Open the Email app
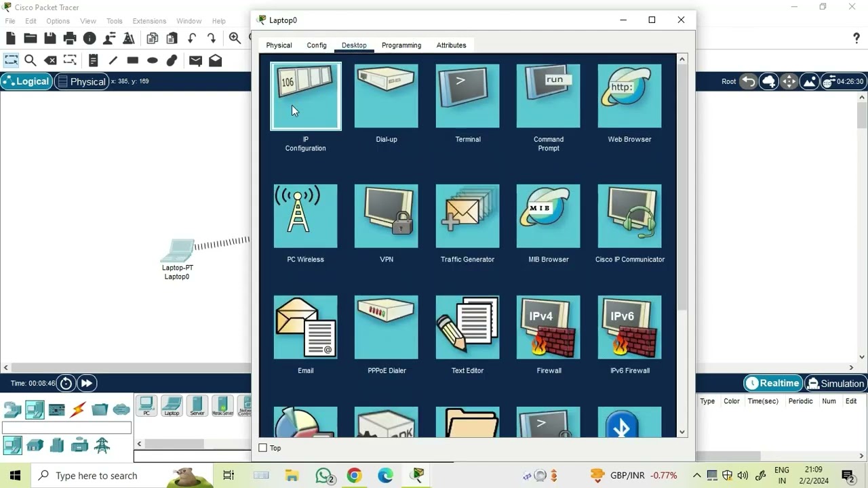Screen dimensions: 868x488 pyautogui.click(x=305, y=327)
